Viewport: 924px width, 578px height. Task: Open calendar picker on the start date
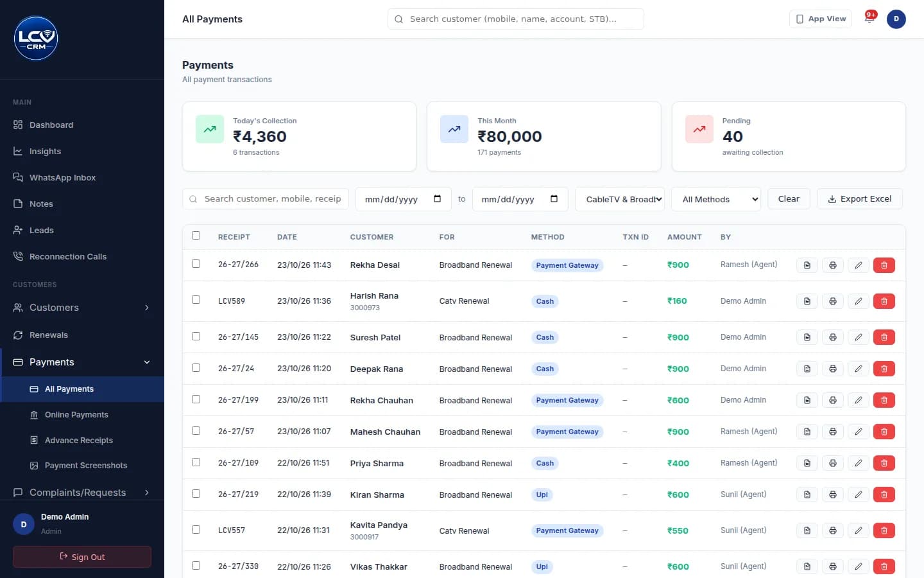point(438,199)
